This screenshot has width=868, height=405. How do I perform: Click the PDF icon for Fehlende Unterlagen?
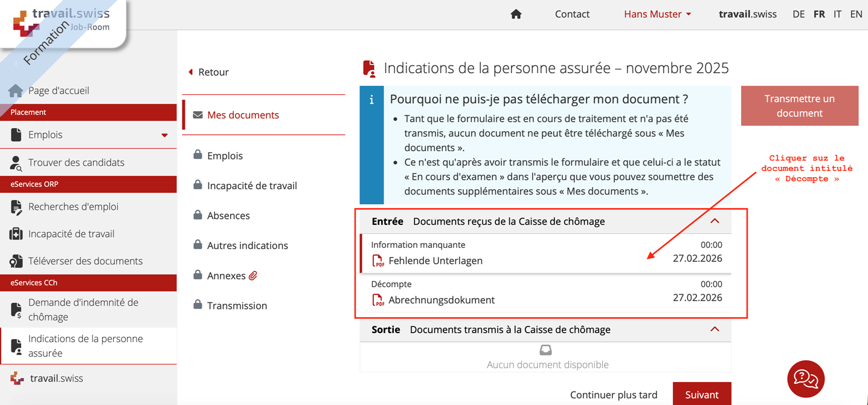coord(378,261)
